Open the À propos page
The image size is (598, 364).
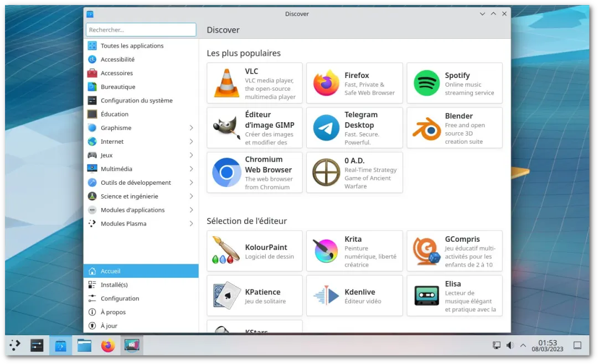141,312
